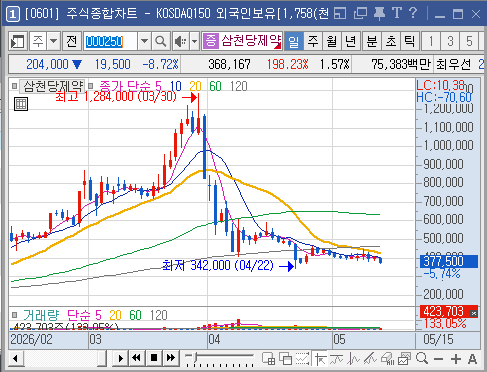This screenshot has height=372, width=487.
Task: Click the purple 증 margin badge
Action: (211, 41)
